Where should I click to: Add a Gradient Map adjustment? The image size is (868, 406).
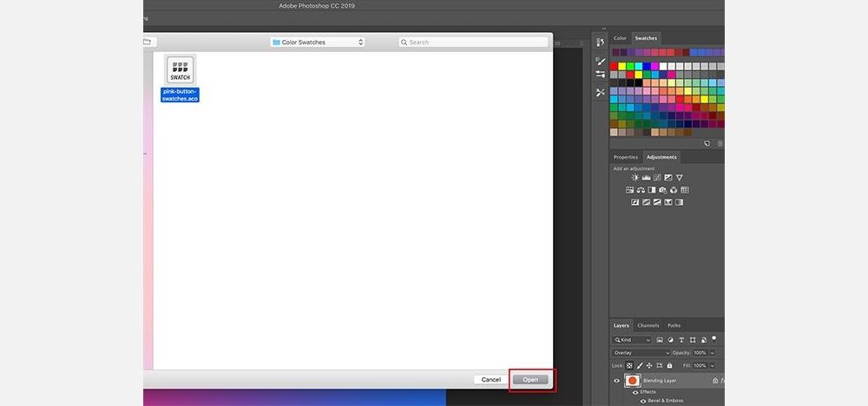pyautogui.click(x=680, y=202)
